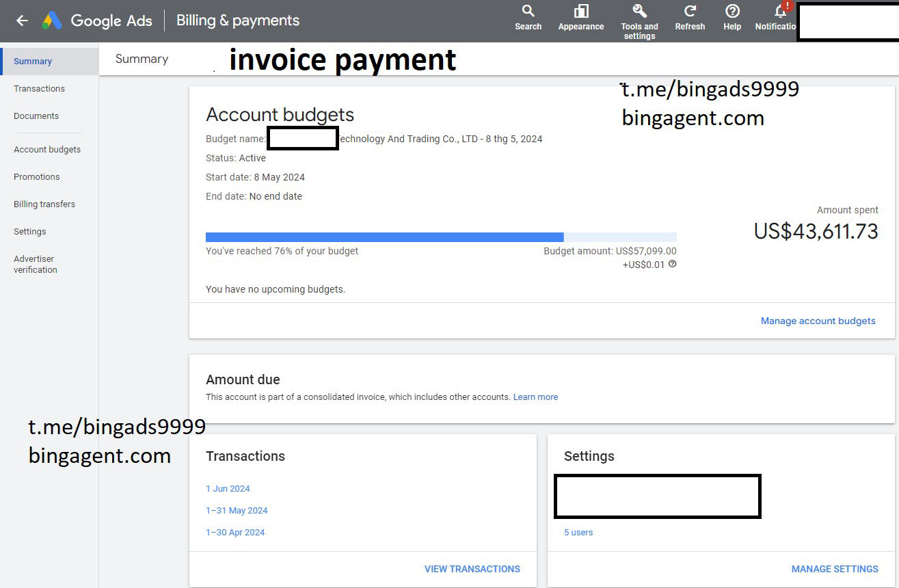Click the help icon beside +US$0.01
The height and width of the screenshot is (588, 899).
pos(672,264)
